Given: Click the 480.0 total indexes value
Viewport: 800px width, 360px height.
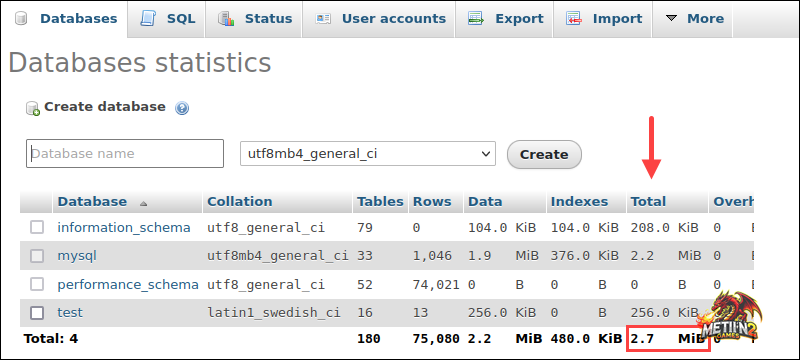Looking at the screenshot, I should (570, 339).
